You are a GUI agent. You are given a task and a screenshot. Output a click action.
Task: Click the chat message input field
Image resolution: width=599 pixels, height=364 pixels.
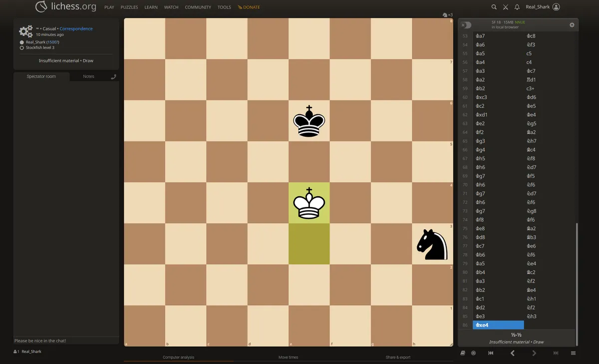click(x=65, y=341)
